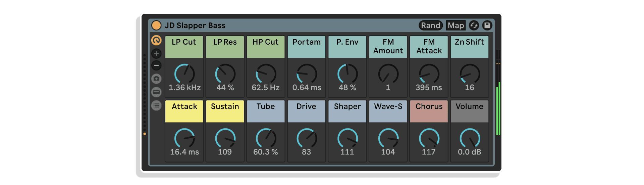Select the LP Cut macro label
Viewport: 644px width, 185px height.
(184, 47)
